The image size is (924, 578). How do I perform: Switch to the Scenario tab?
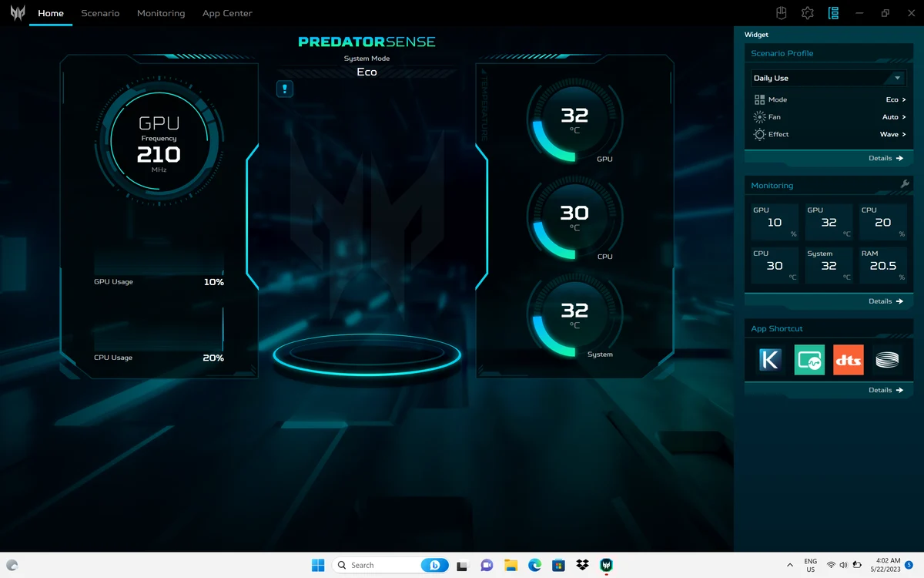click(100, 13)
